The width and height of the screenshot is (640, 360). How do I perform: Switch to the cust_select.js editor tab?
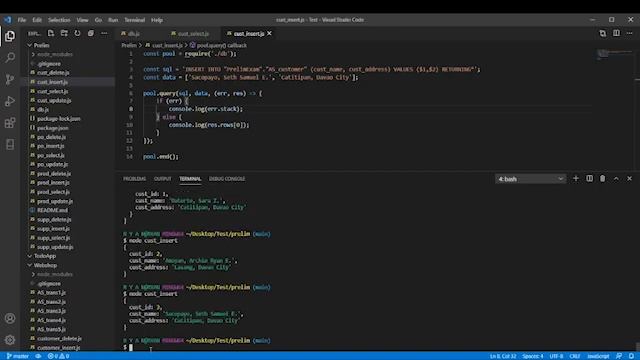(193, 33)
